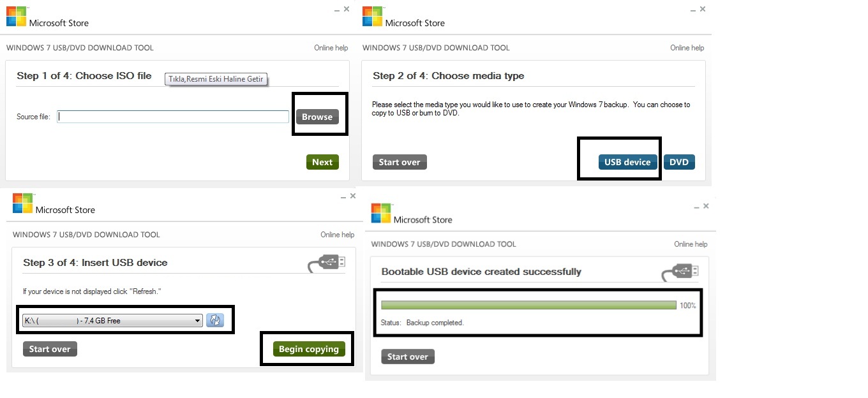Image resolution: width=868 pixels, height=398 pixels.
Task: Focus the Source file input field
Action: (173, 117)
